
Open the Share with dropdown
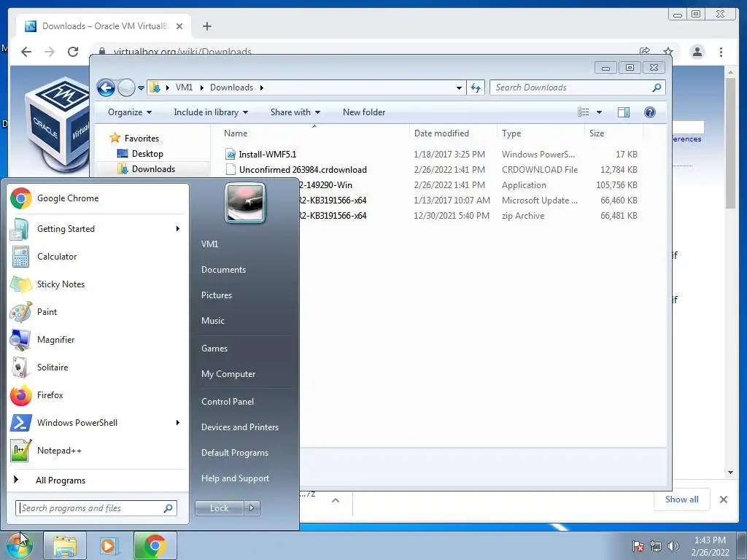click(295, 112)
